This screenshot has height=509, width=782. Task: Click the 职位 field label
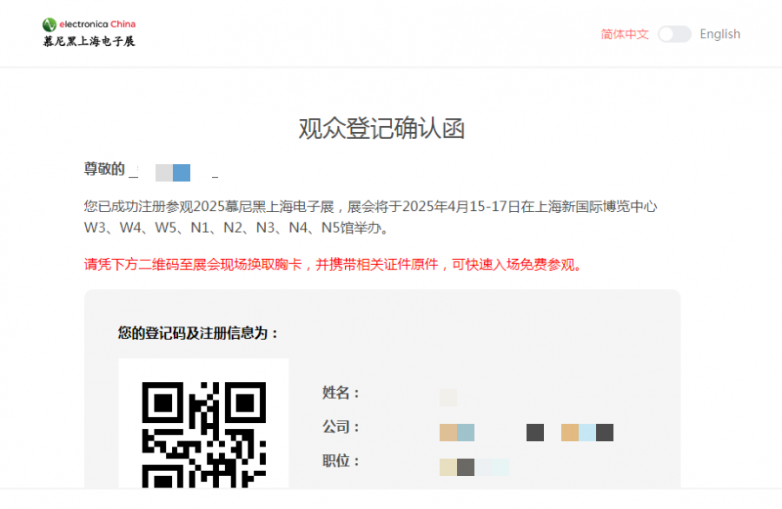click(x=341, y=461)
